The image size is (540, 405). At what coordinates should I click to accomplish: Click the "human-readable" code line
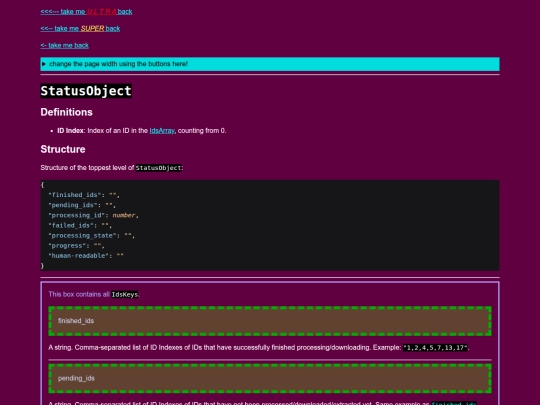[x=86, y=256]
